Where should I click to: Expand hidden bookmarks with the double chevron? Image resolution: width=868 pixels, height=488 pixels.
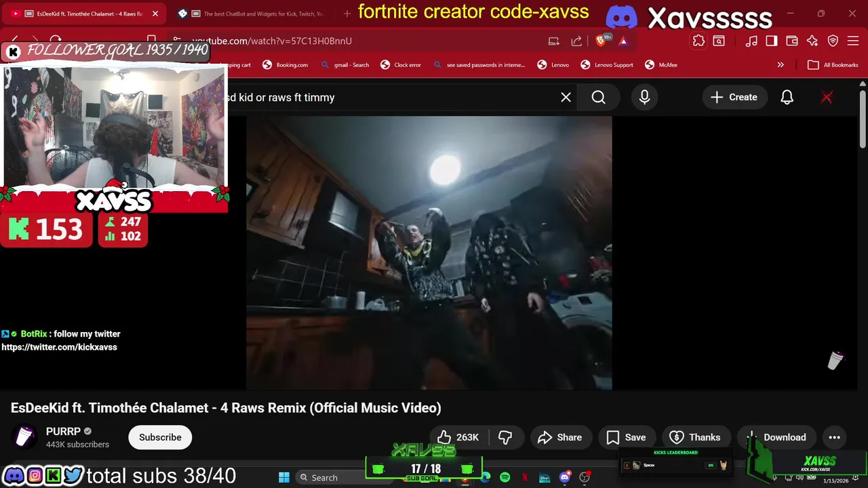coord(781,65)
